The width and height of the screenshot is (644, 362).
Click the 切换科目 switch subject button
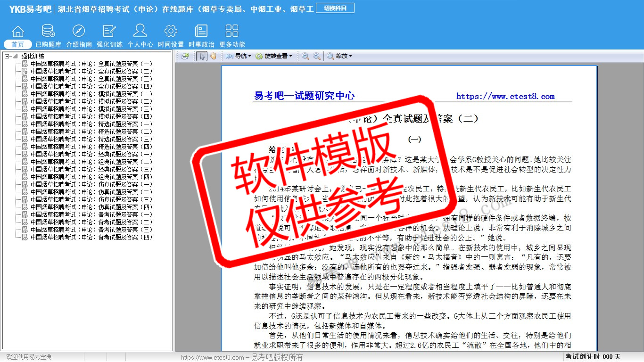click(335, 8)
